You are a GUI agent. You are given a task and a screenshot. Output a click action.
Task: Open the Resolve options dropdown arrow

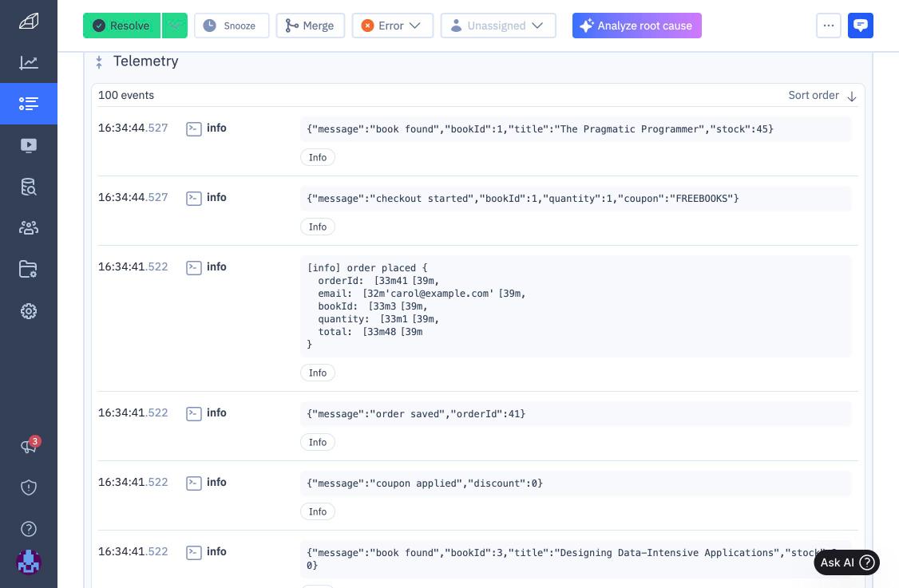pos(175,26)
